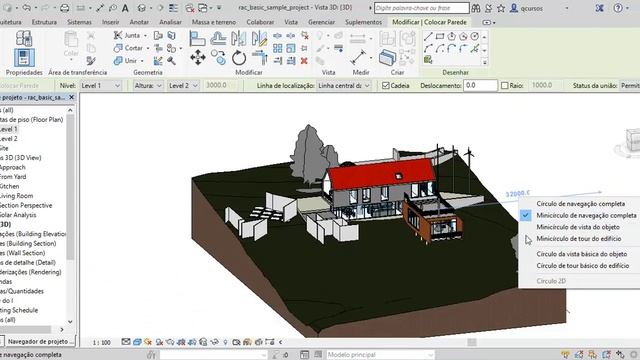Expand the Cortar dropdown arrow
The image size is (640, 360).
coord(148,48)
